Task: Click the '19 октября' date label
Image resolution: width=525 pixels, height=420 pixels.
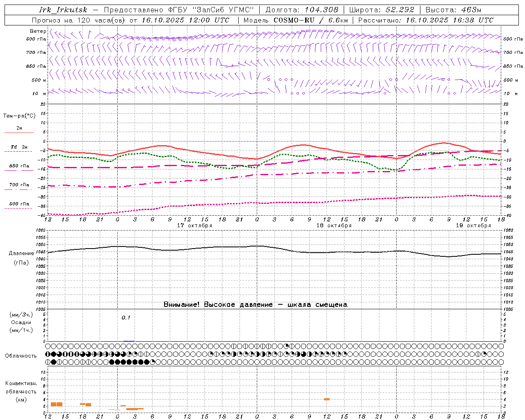Action: pos(473,226)
